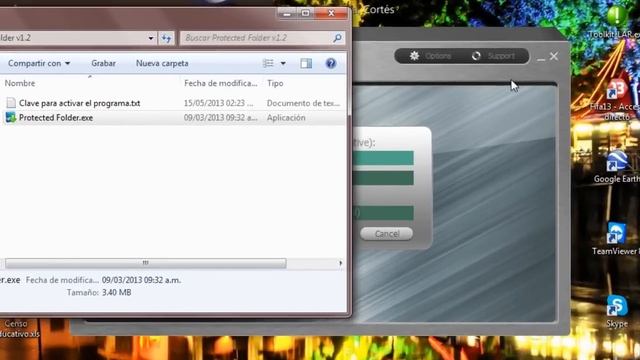Maximize the Explorer window

[305, 13]
